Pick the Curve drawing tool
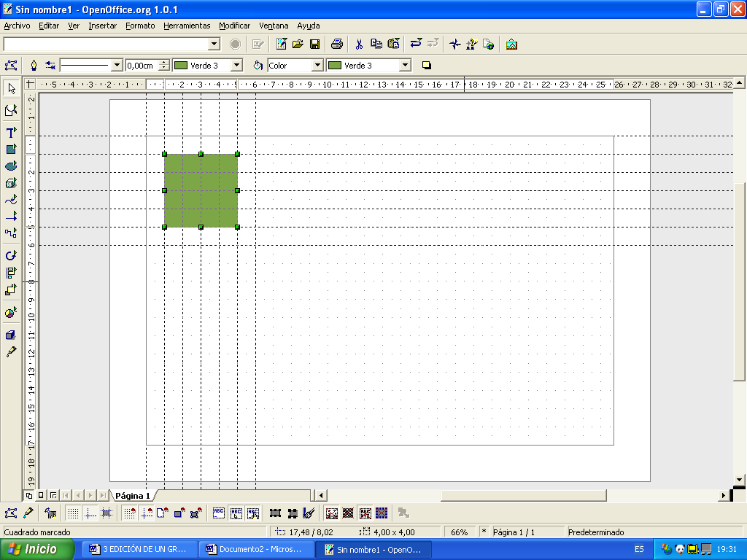747x560 pixels. (x=11, y=200)
